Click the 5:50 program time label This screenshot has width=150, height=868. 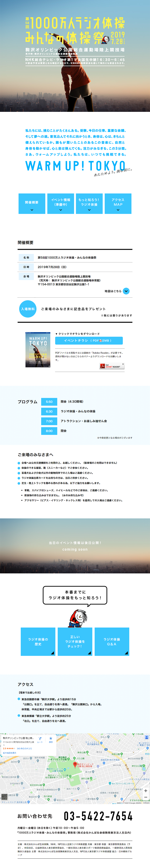coord(49,402)
